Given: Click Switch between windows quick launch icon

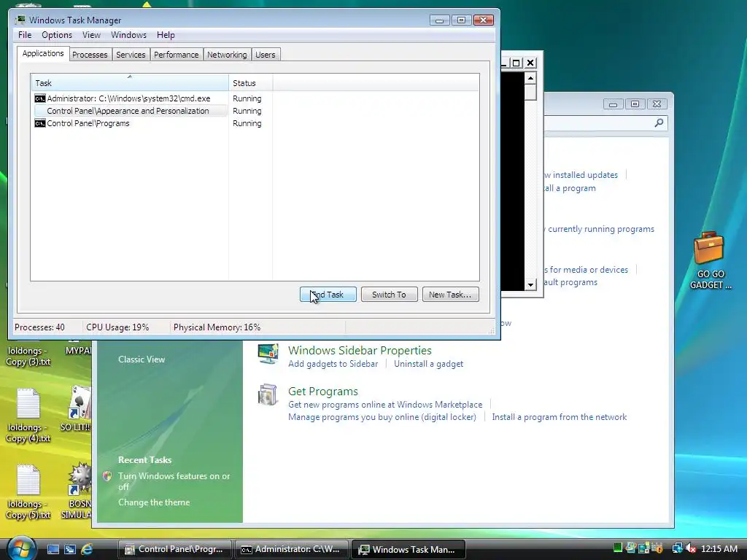Looking at the screenshot, I should 70,550.
